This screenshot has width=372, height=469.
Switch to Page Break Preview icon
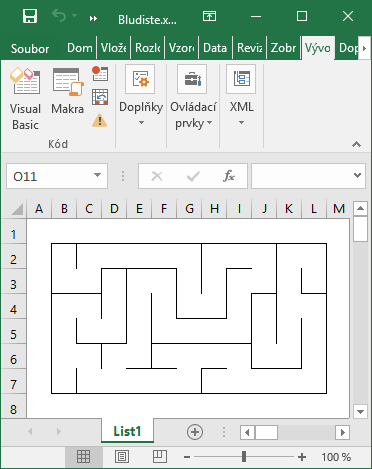click(160, 456)
